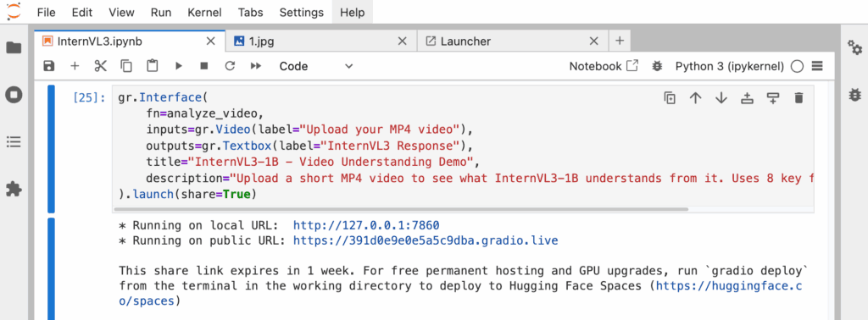This screenshot has height=320, width=868.
Task: Open the Extension Manager puzzle icon
Action: pyautogui.click(x=14, y=190)
